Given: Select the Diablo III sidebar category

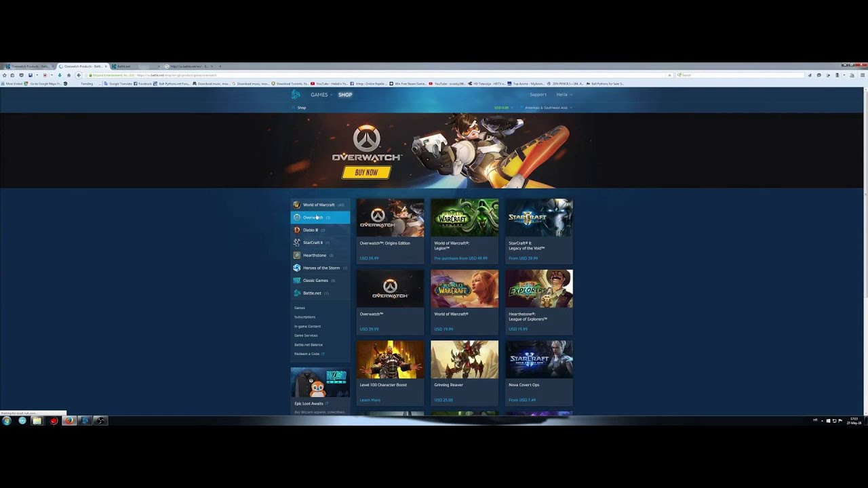Looking at the screenshot, I should 320,230.
